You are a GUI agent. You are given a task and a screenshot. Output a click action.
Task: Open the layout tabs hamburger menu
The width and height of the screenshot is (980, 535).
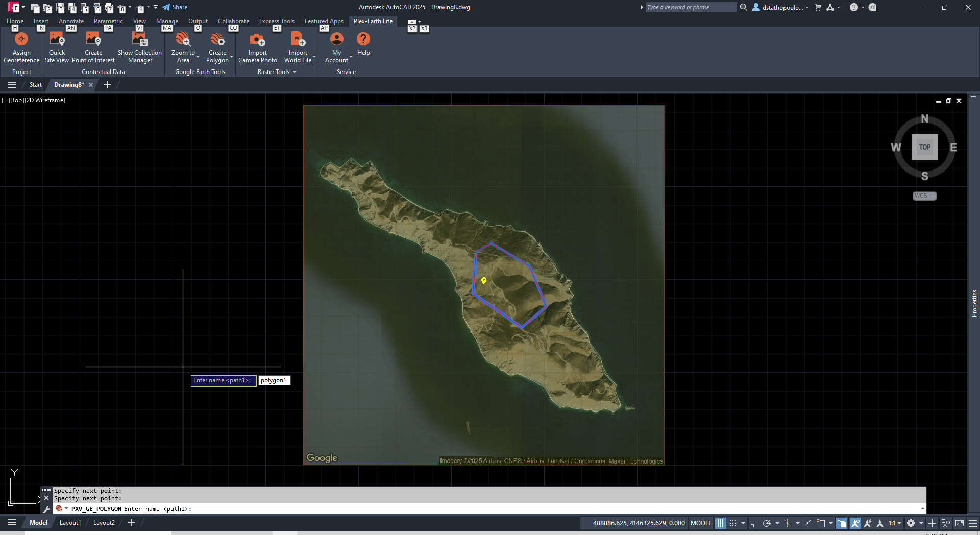12,522
